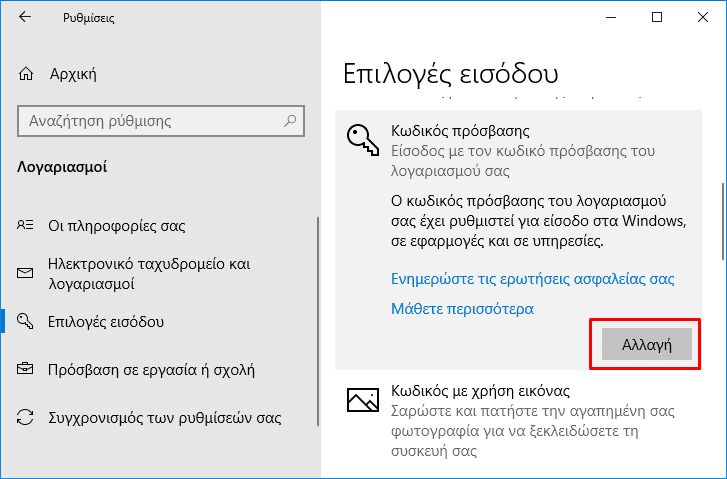Open the Μάθετε περισσότερα link
Screen dimensions: 727x479
point(462,308)
